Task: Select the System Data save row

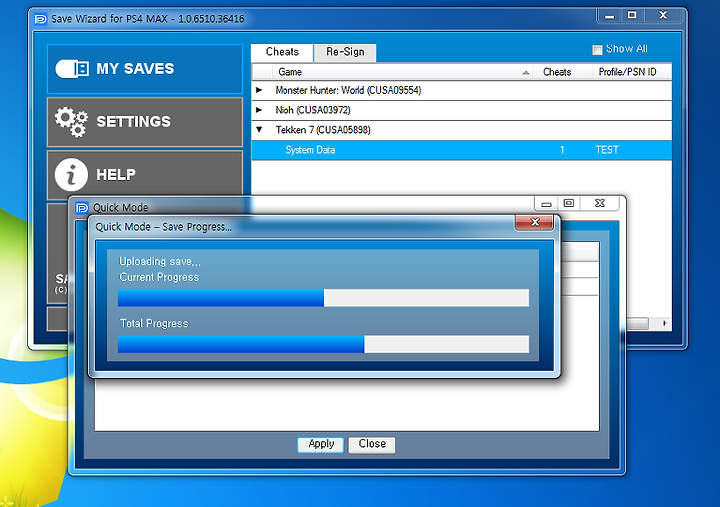Action: pyautogui.click(x=461, y=150)
